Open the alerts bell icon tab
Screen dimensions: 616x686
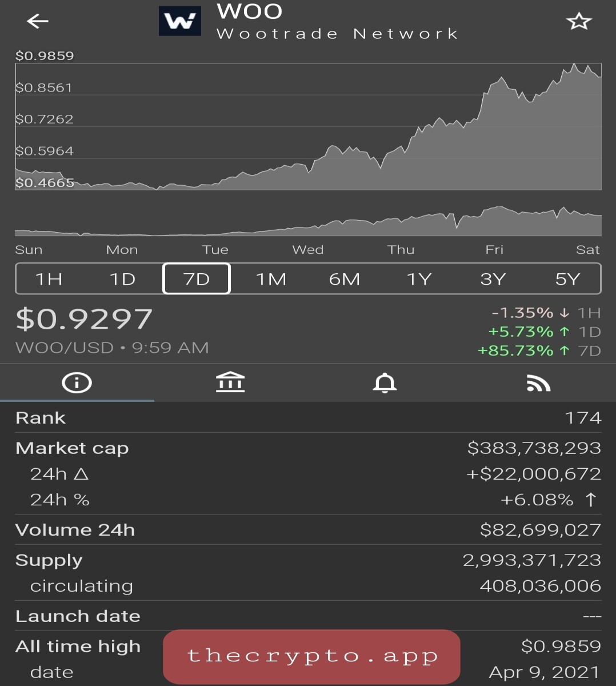pyautogui.click(x=385, y=382)
